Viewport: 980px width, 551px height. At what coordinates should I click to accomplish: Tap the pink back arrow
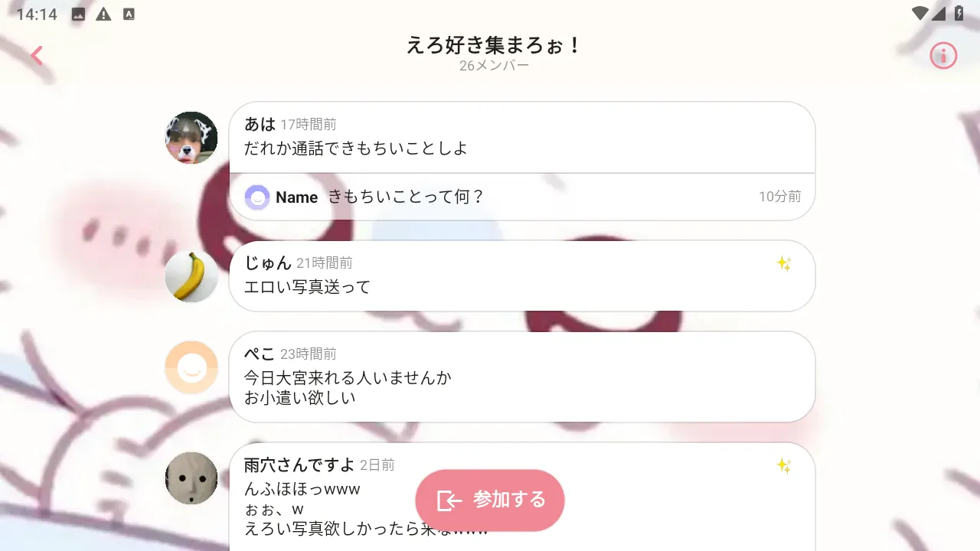36,55
